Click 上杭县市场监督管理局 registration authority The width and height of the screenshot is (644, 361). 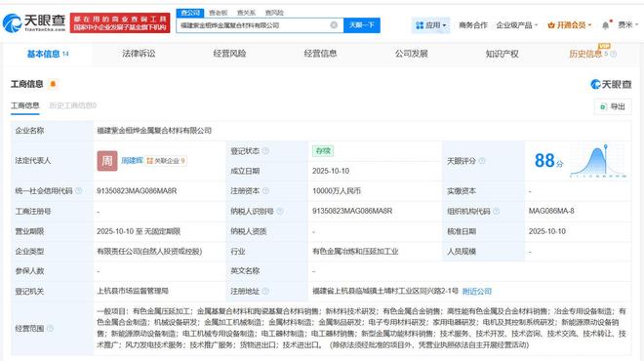pos(133,291)
